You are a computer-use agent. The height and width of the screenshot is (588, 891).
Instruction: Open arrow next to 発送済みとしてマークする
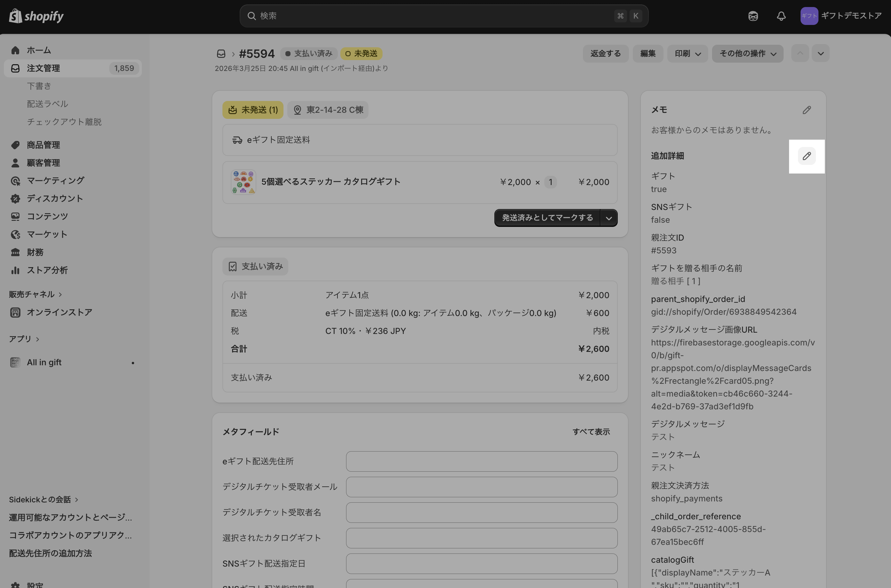pyautogui.click(x=608, y=218)
